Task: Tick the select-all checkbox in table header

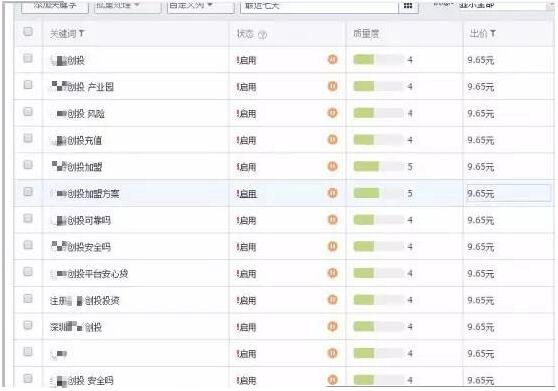Action: 28,31
